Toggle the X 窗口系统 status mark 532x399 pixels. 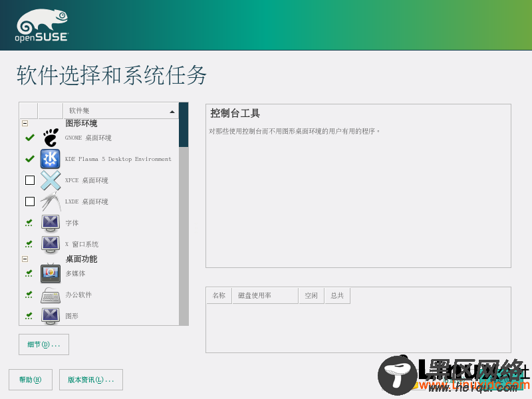[29, 244]
